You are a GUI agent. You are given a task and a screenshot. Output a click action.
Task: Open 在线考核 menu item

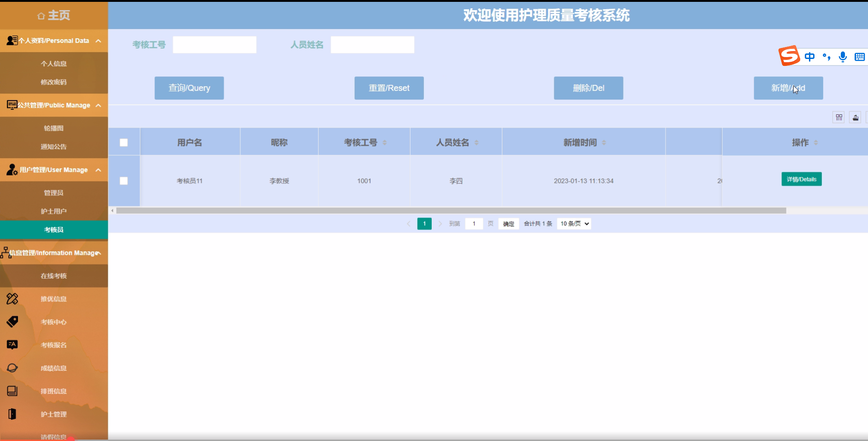click(54, 276)
